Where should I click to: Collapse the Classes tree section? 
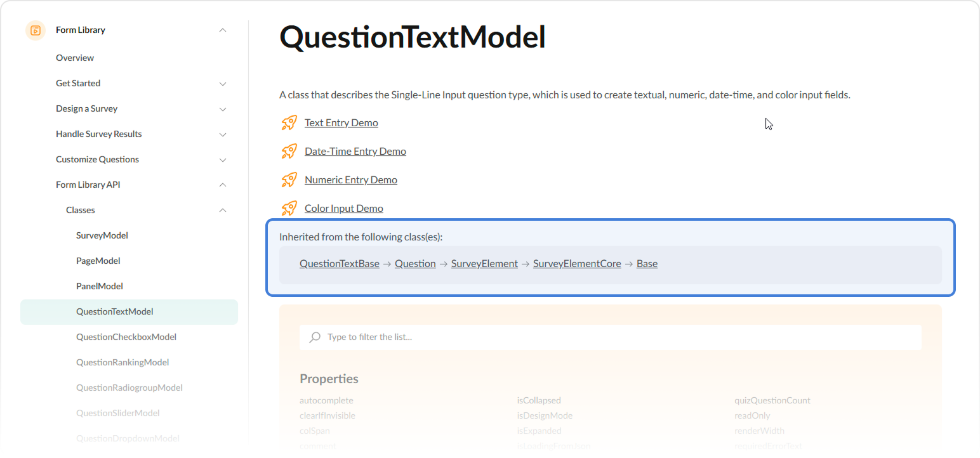pyautogui.click(x=223, y=210)
